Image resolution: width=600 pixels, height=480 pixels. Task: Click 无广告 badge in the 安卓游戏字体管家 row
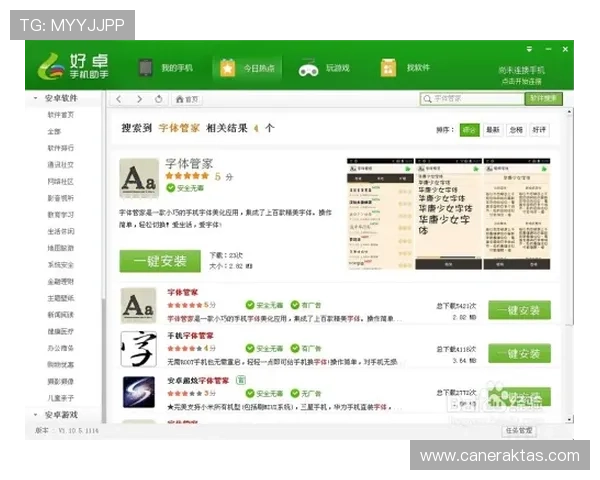306,393
